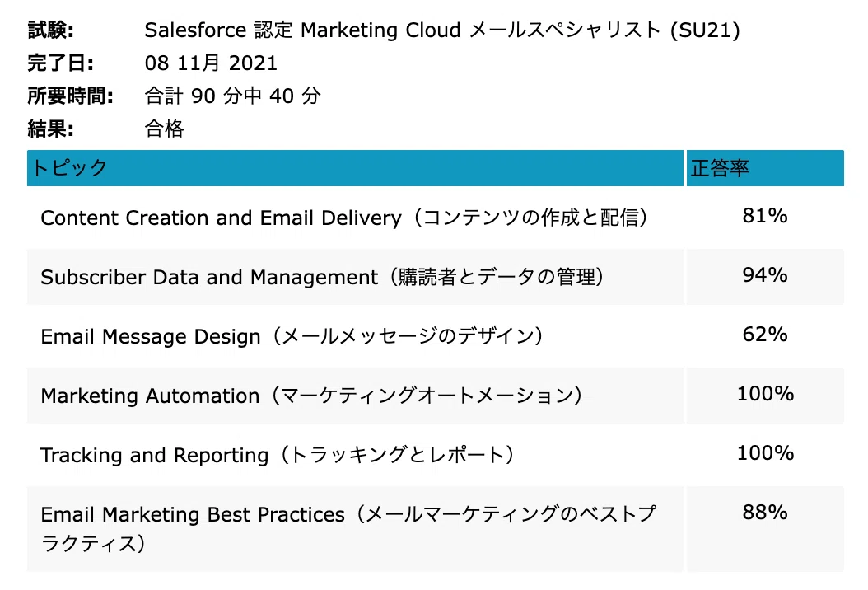Click the 62% score value
The width and height of the screenshot is (868, 590).
tap(765, 334)
